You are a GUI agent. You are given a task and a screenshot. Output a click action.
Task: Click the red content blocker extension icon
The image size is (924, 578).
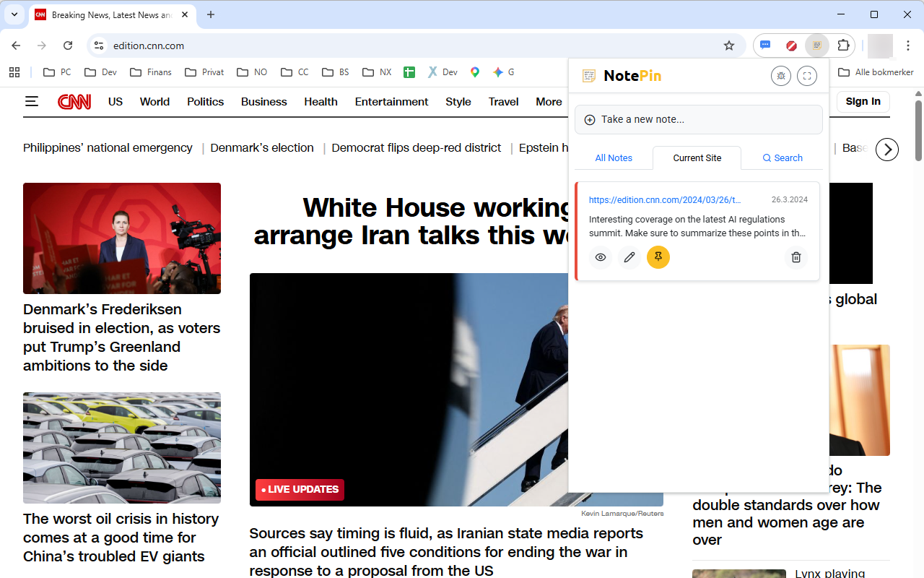pyautogui.click(x=791, y=46)
